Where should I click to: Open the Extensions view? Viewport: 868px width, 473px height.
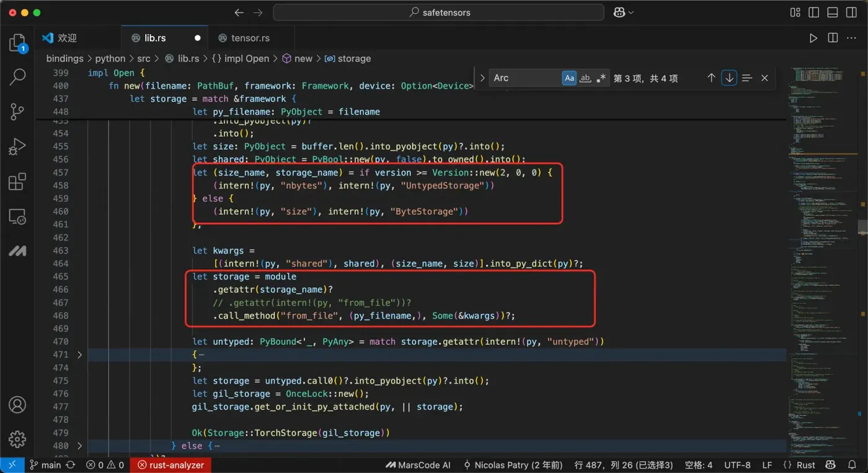coord(17,182)
